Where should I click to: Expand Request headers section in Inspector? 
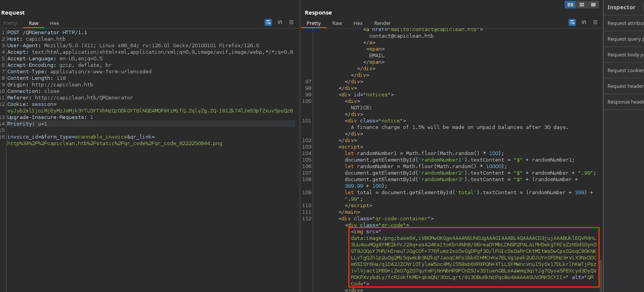(624, 86)
